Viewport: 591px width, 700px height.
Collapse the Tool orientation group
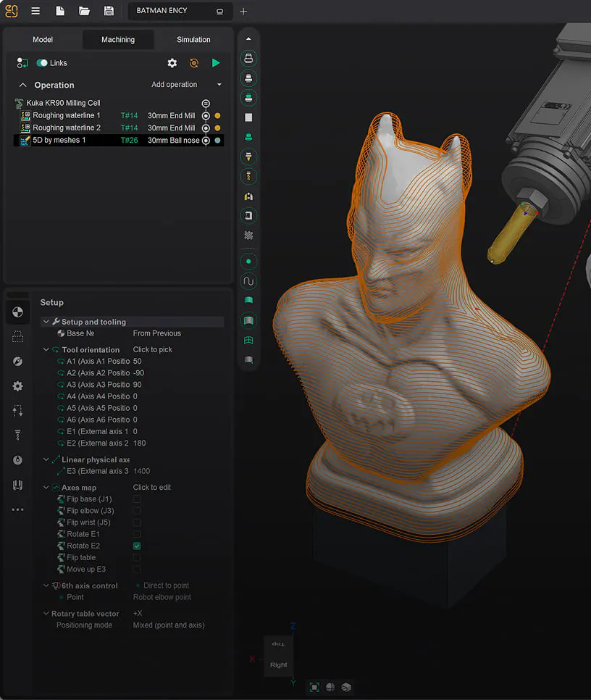coord(46,349)
